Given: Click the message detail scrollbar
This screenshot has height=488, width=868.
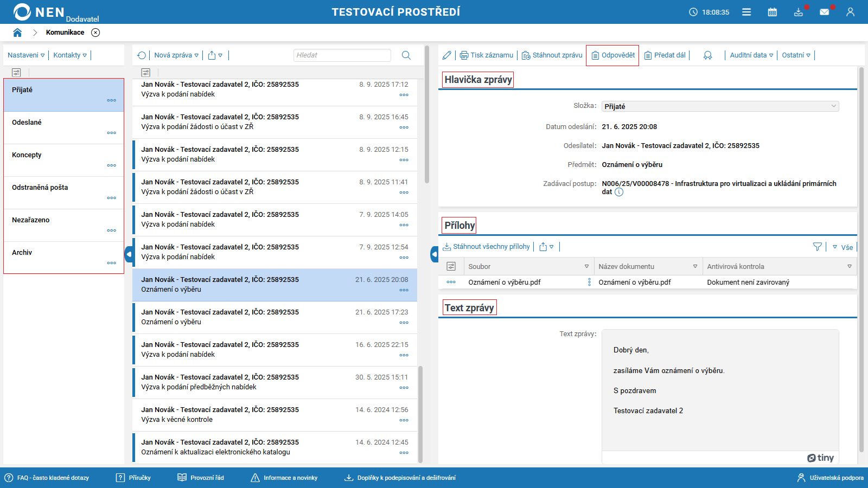Looking at the screenshot, I should click(x=861, y=260).
